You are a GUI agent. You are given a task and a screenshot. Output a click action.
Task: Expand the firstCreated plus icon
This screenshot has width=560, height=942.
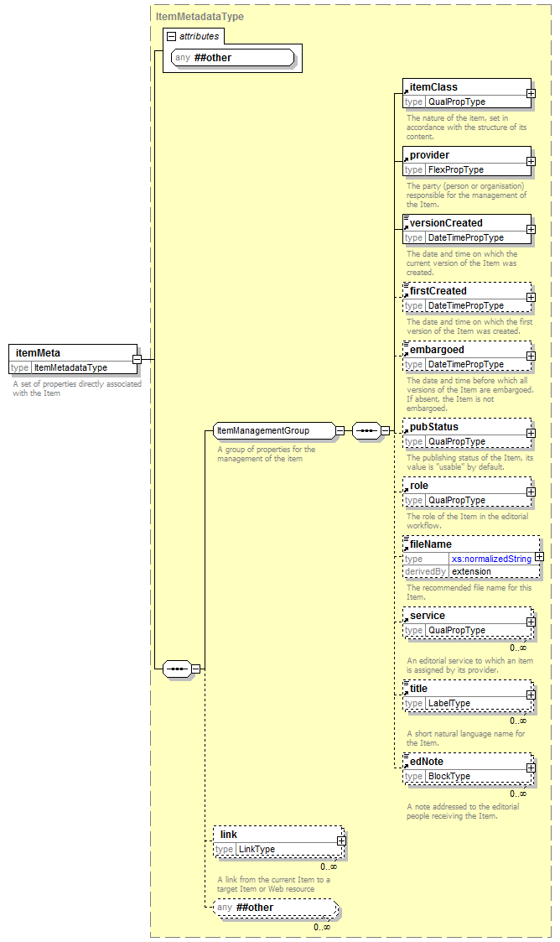531,297
